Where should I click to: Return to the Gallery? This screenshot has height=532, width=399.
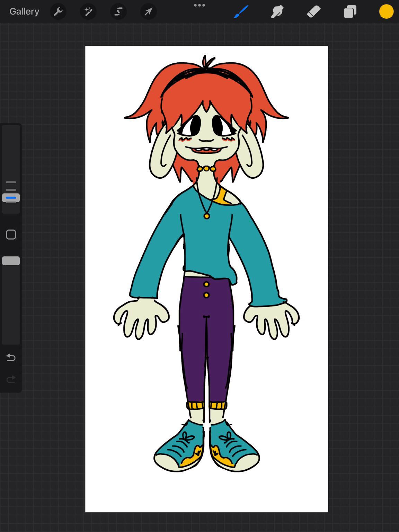pos(24,11)
